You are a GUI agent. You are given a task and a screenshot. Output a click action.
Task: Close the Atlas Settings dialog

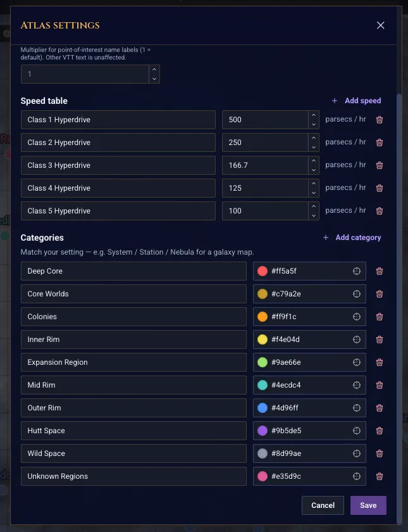pyautogui.click(x=381, y=25)
